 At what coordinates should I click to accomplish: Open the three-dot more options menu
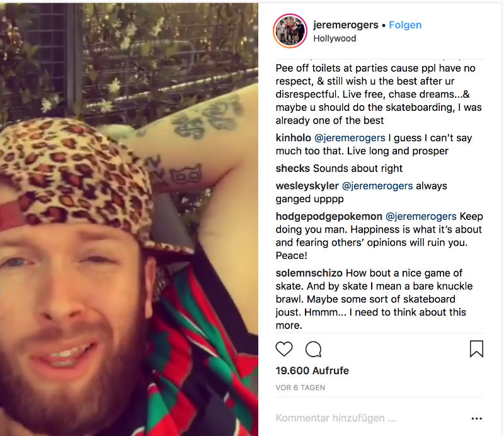[476, 418]
